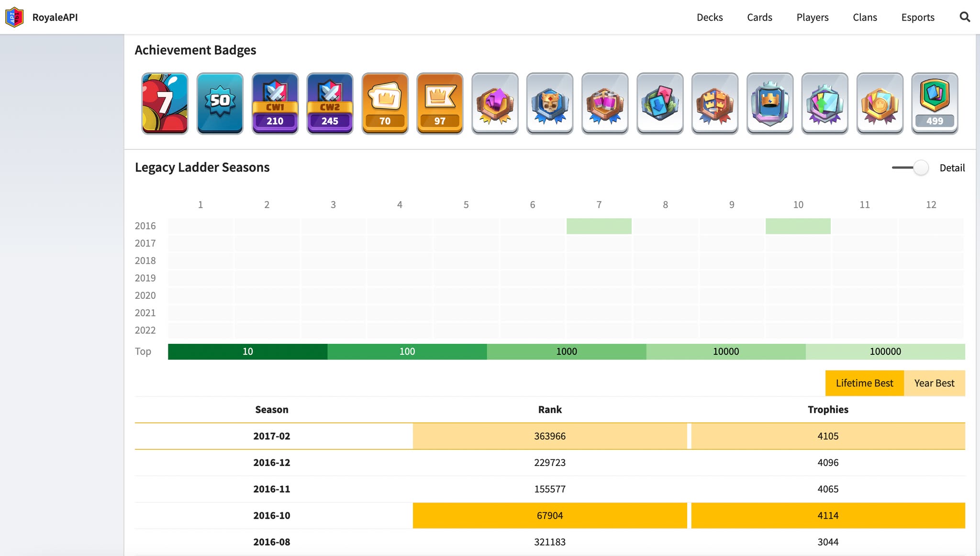980x556 pixels.
Task: Click the orange banner badge with 97
Action: (440, 103)
